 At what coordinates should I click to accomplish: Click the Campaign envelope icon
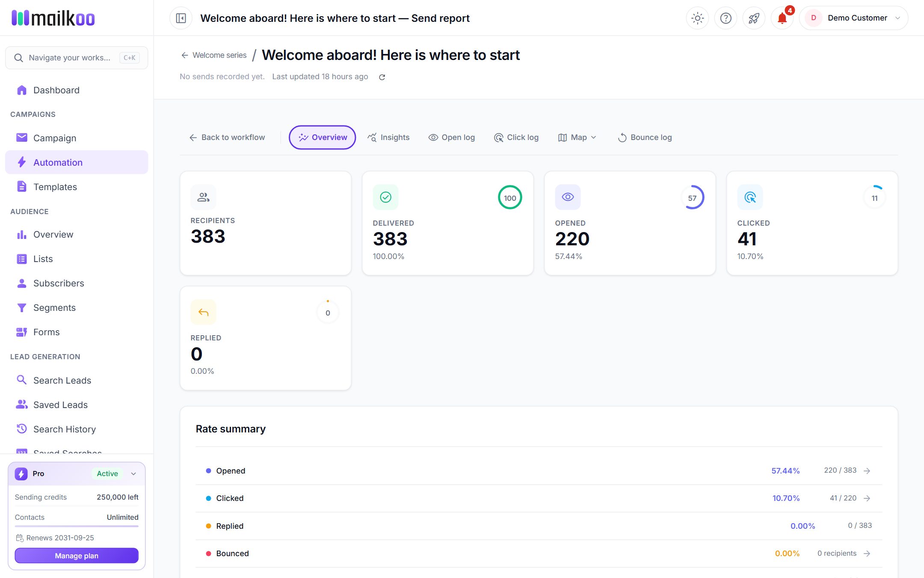point(21,137)
